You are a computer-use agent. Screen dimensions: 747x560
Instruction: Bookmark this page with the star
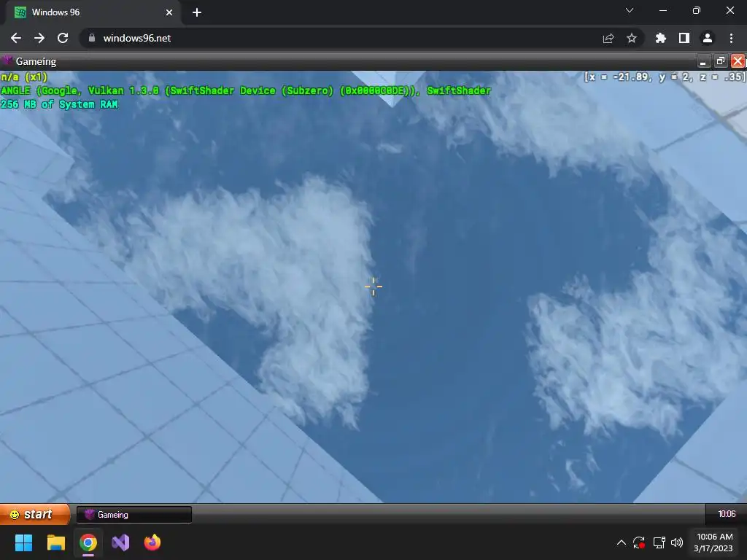point(632,38)
